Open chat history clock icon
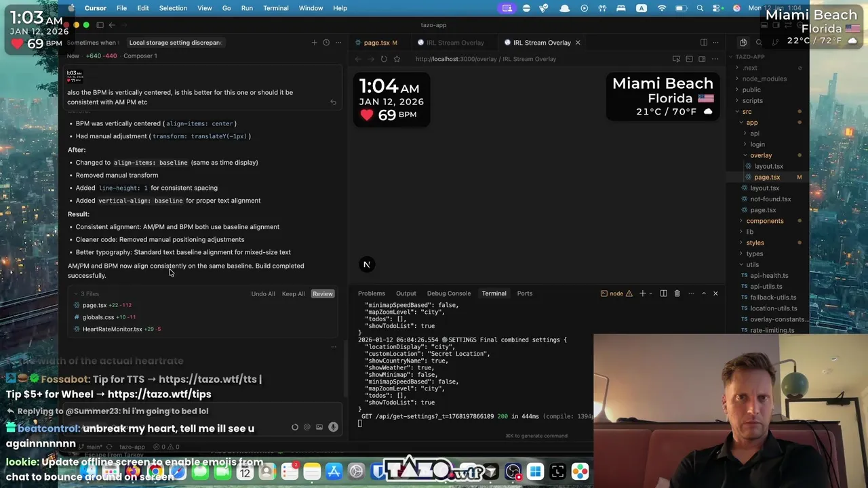The width and height of the screenshot is (868, 488). click(326, 43)
